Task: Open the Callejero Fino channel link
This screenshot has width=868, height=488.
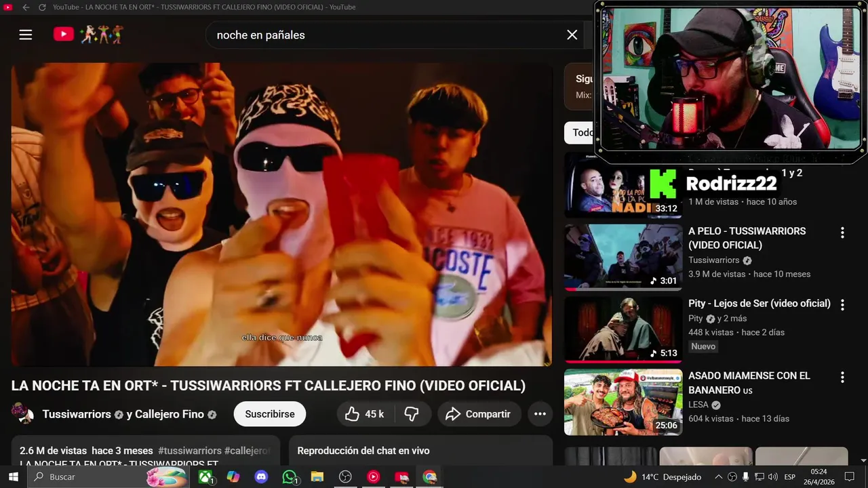Action: [x=170, y=414]
